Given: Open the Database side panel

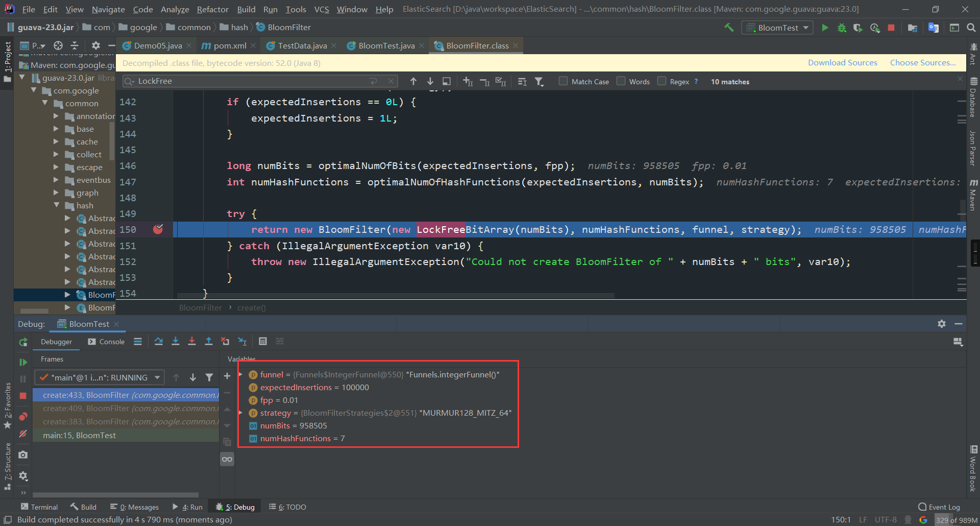Looking at the screenshot, I should point(973,97).
